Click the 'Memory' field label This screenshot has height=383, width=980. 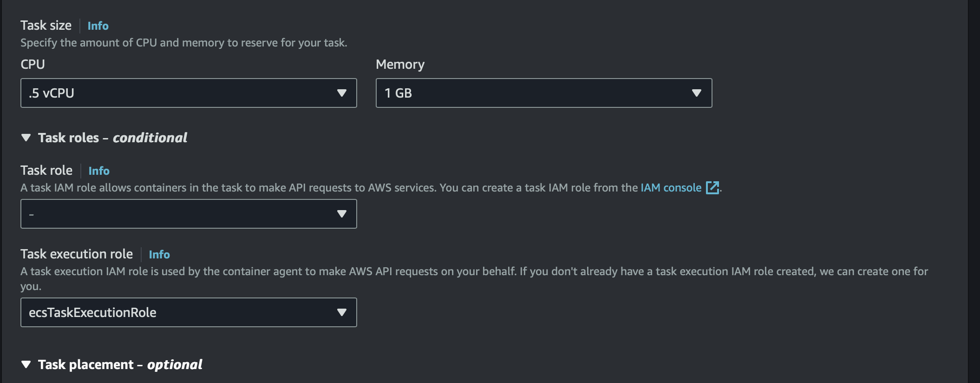click(400, 65)
